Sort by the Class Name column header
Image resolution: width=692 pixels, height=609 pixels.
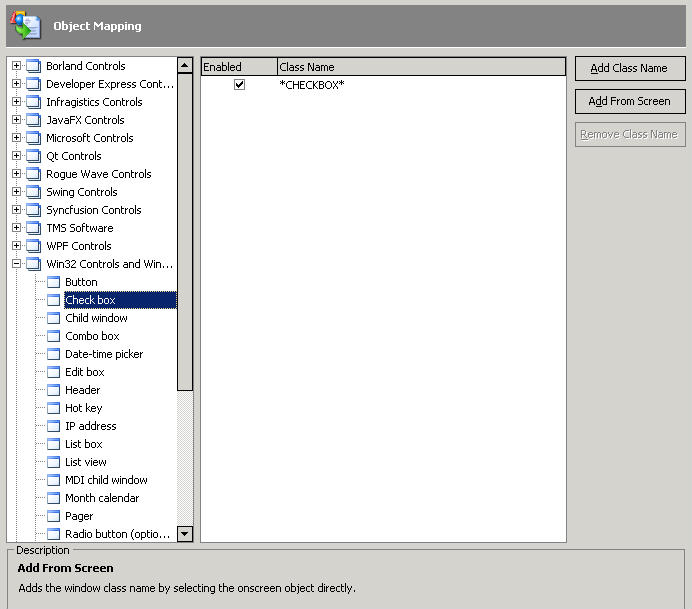coord(420,67)
